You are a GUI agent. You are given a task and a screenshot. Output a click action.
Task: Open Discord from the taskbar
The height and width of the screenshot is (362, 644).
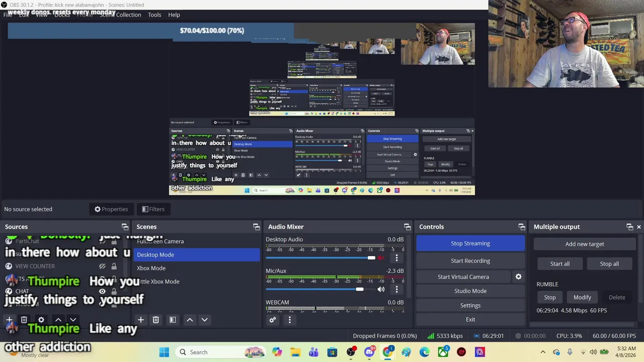click(x=369, y=352)
